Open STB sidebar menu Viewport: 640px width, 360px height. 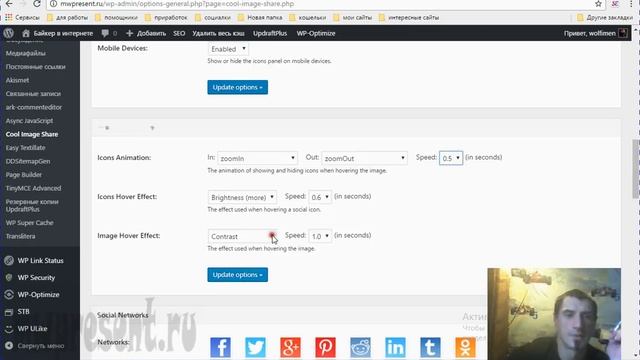click(x=40, y=311)
